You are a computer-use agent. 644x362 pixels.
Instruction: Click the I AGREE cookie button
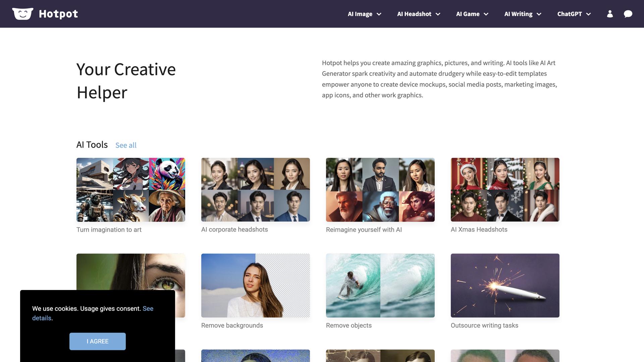click(x=97, y=341)
